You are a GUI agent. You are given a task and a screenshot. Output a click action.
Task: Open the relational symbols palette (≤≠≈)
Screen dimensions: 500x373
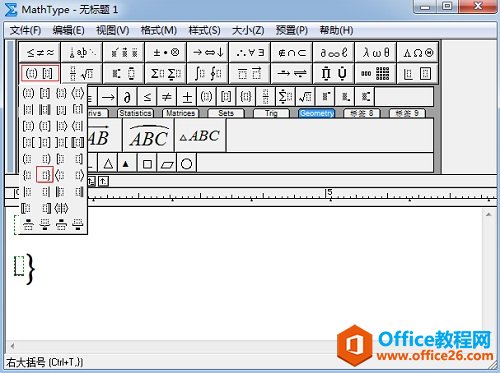click(x=40, y=52)
